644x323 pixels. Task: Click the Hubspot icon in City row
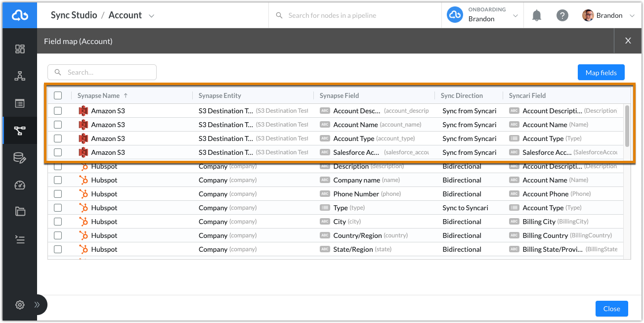click(83, 222)
